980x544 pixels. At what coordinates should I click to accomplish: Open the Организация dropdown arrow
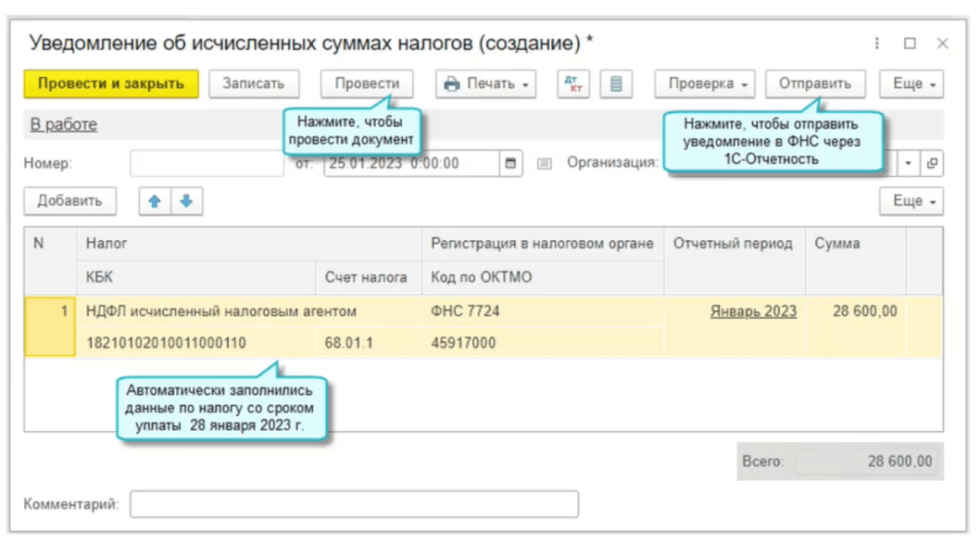909,163
